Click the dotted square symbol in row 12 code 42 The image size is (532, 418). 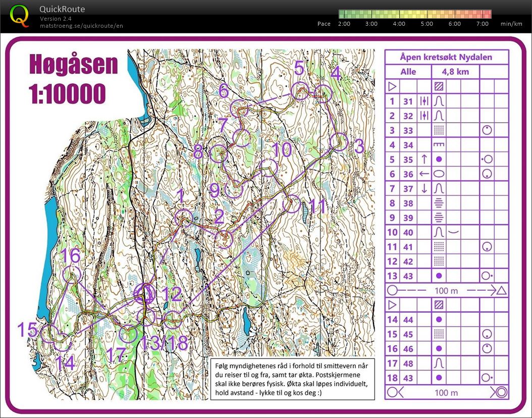(x=439, y=262)
